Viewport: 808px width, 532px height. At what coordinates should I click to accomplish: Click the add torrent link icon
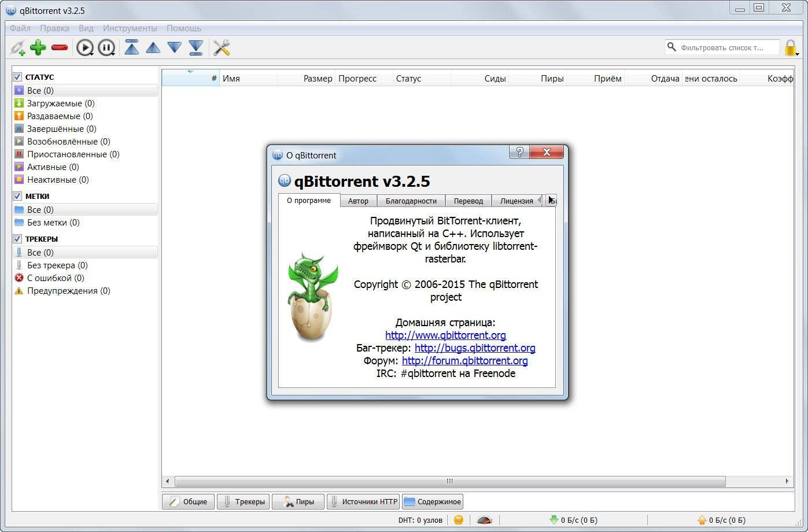click(17, 47)
